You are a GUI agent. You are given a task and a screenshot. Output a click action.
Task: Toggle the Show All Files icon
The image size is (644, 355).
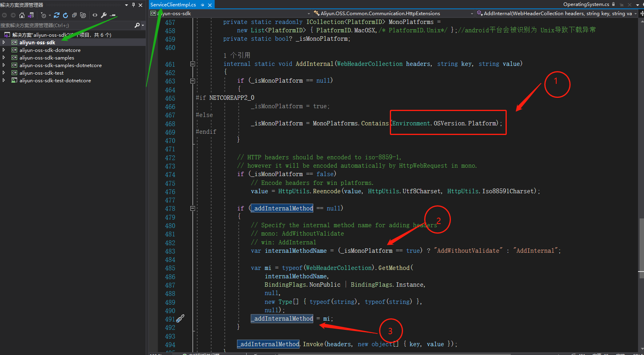pos(83,15)
